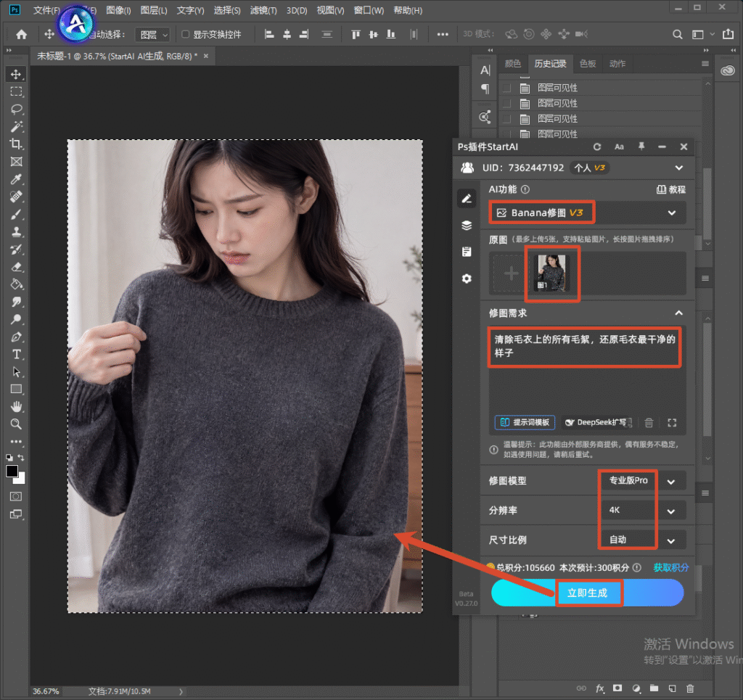Switch to the 色板 tab
This screenshot has height=700, width=743.
click(588, 63)
